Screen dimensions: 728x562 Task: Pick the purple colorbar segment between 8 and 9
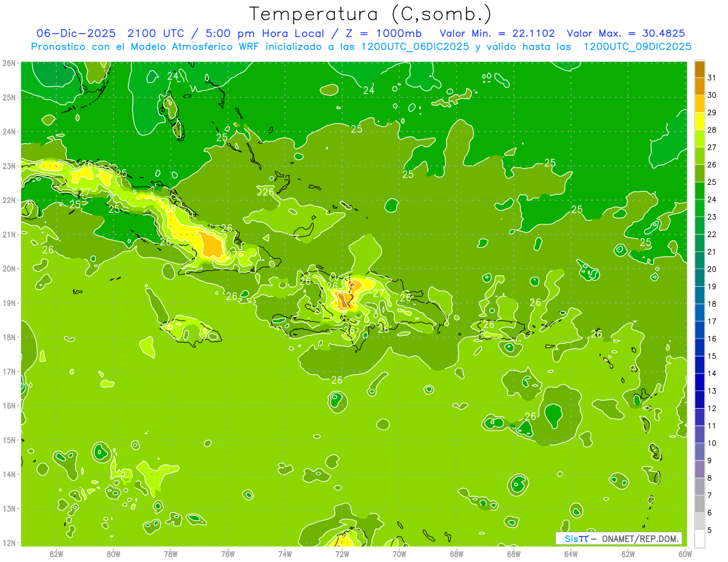(699, 469)
